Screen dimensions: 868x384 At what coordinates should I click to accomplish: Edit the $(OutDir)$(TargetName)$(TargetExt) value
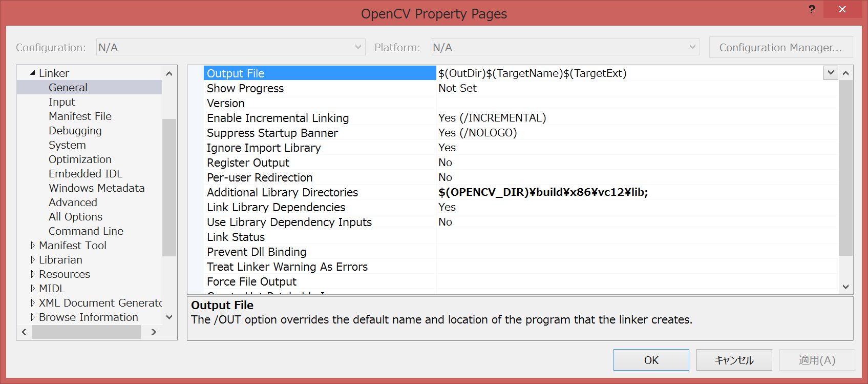coord(533,73)
